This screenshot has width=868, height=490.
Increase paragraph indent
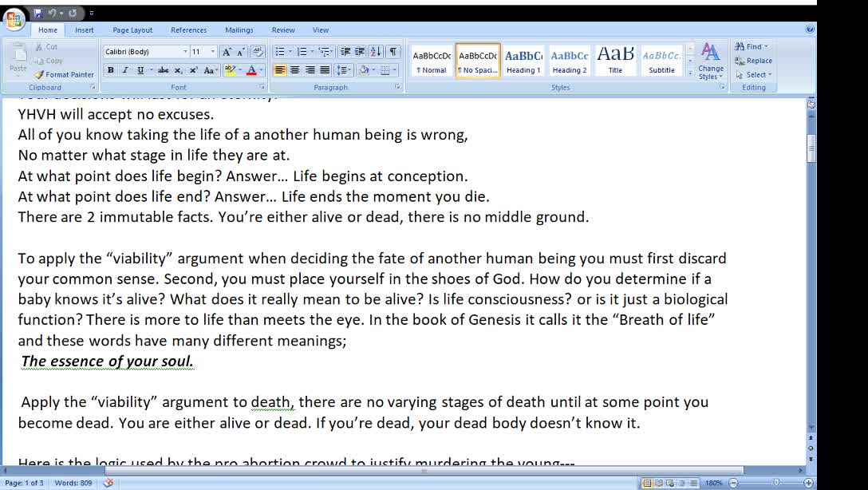(x=360, y=52)
